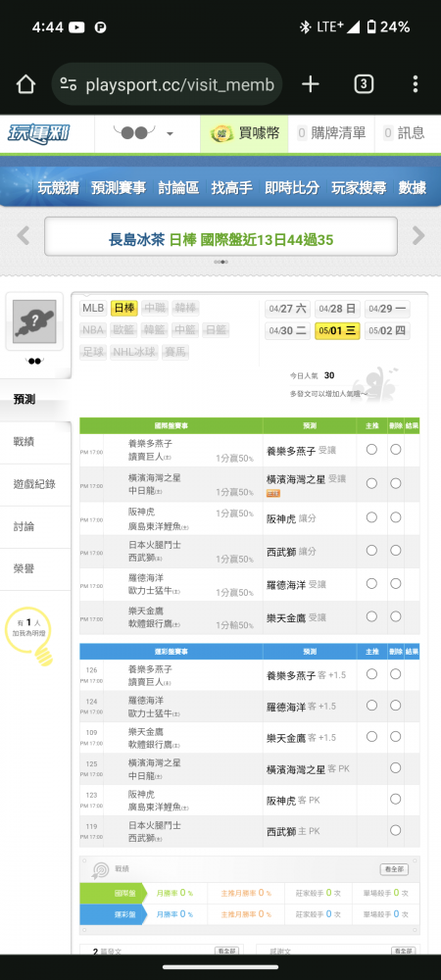Image resolution: width=441 pixels, height=980 pixels.
Task: Open the 討論 sidebar tab
Action: tap(35, 527)
